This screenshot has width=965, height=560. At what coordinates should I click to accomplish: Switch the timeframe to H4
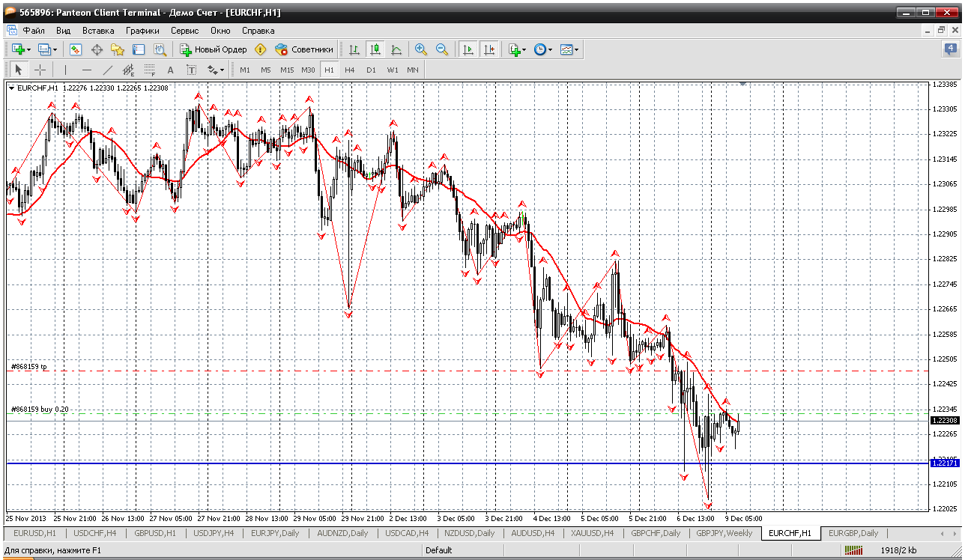point(350,70)
